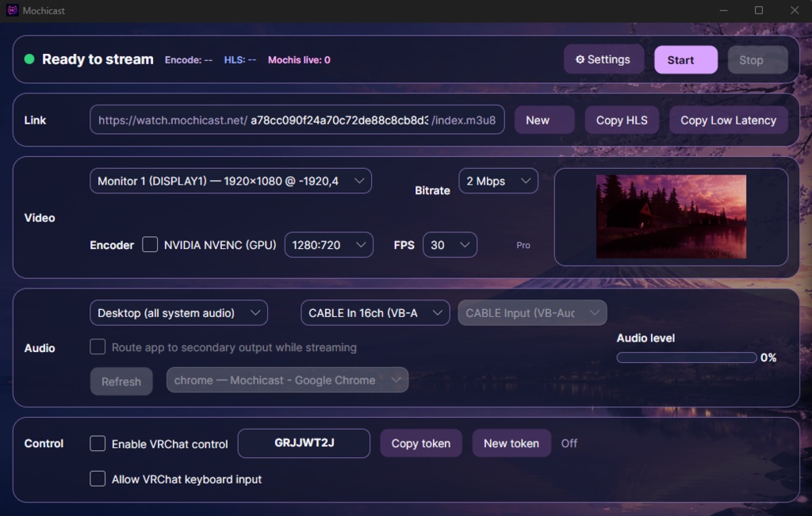Click the Mochicast app icon in title bar

(x=13, y=10)
